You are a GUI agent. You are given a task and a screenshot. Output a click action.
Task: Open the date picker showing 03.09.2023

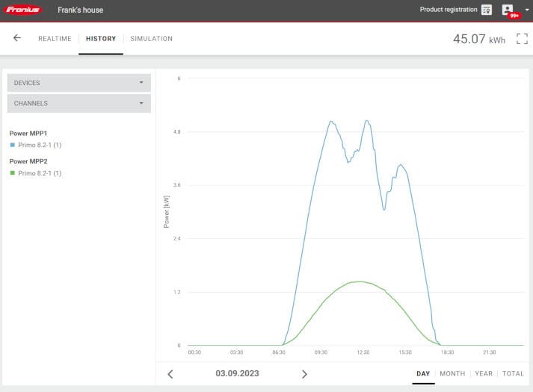[237, 373]
